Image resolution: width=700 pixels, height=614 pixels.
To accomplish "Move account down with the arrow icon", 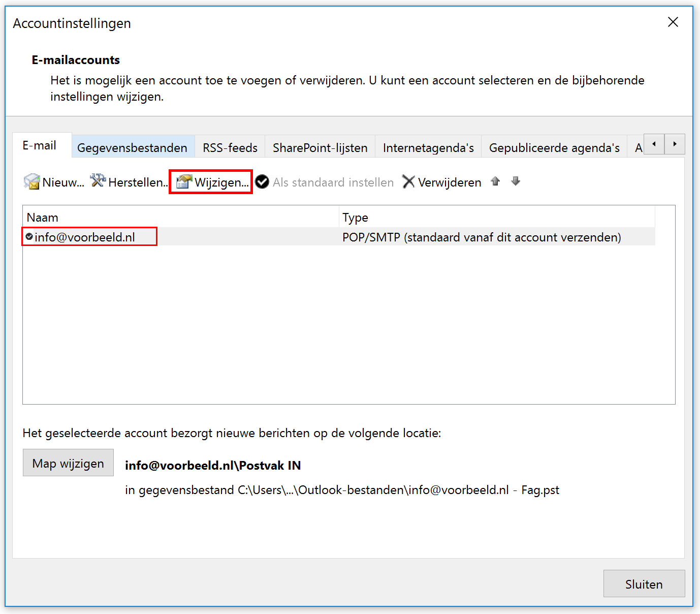I will [516, 181].
